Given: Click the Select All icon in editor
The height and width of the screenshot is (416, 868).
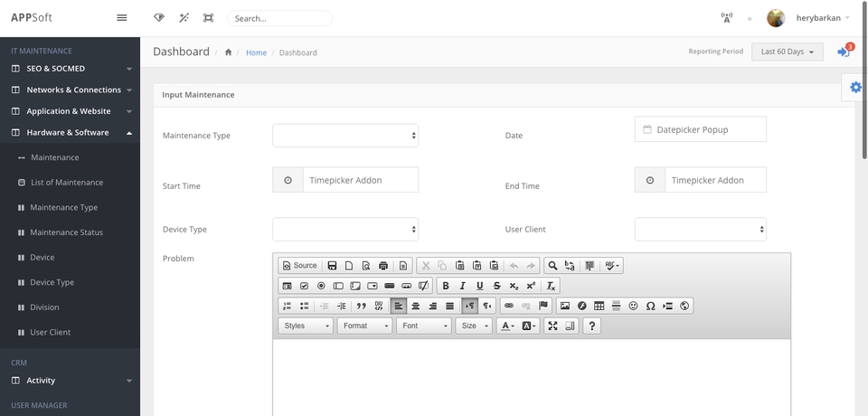Looking at the screenshot, I should [x=590, y=265].
